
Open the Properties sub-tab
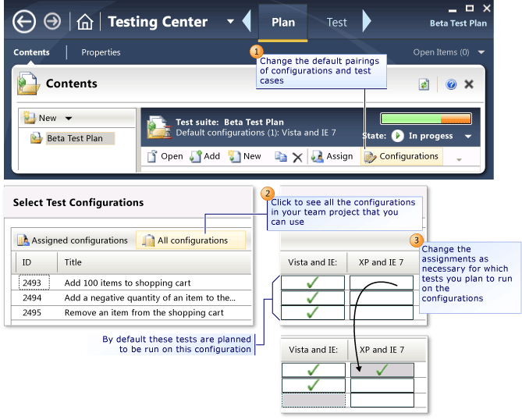tap(101, 52)
